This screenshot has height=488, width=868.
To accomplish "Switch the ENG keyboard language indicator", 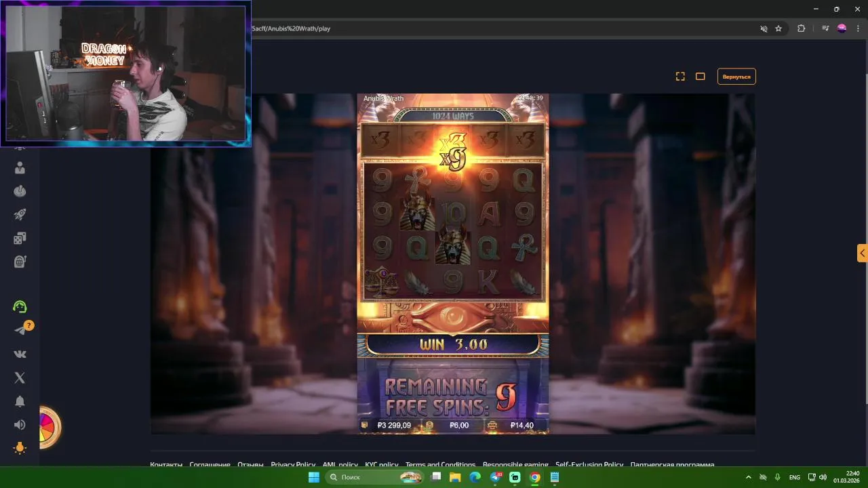I will point(795,477).
